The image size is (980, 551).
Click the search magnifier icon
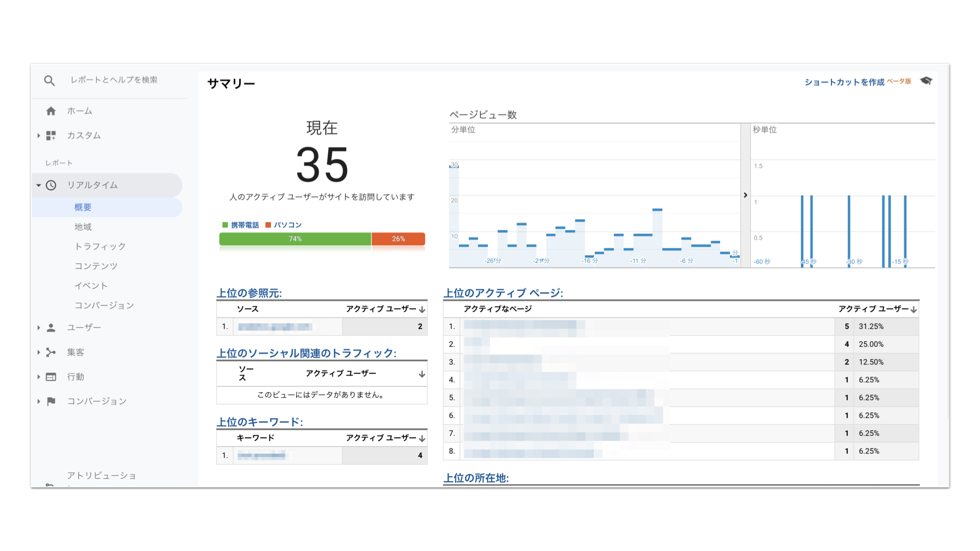coord(49,80)
